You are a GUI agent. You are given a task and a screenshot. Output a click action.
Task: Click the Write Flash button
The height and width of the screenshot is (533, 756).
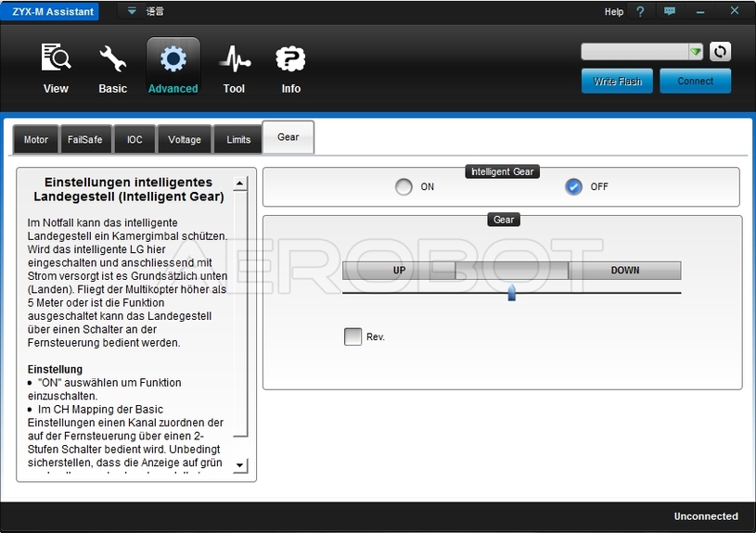[x=617, y=82]
